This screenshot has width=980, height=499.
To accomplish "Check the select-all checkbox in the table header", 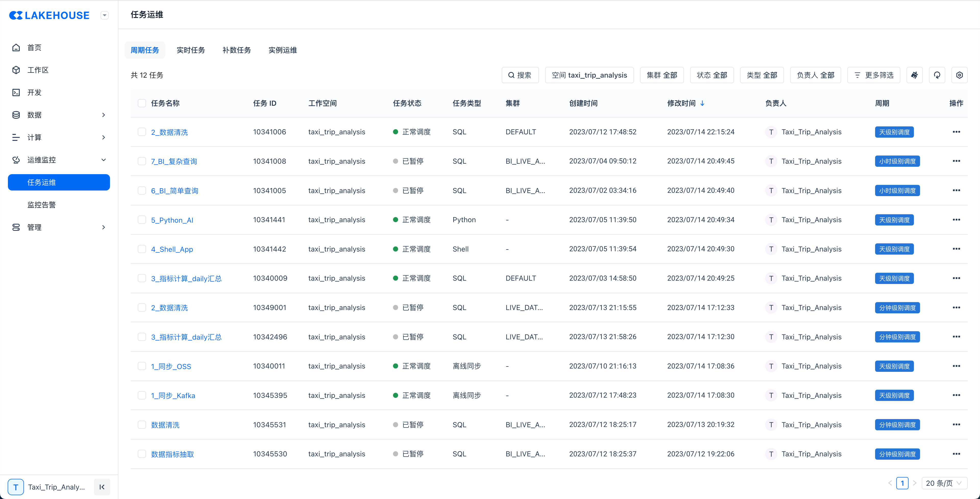I will coord(142,103).
